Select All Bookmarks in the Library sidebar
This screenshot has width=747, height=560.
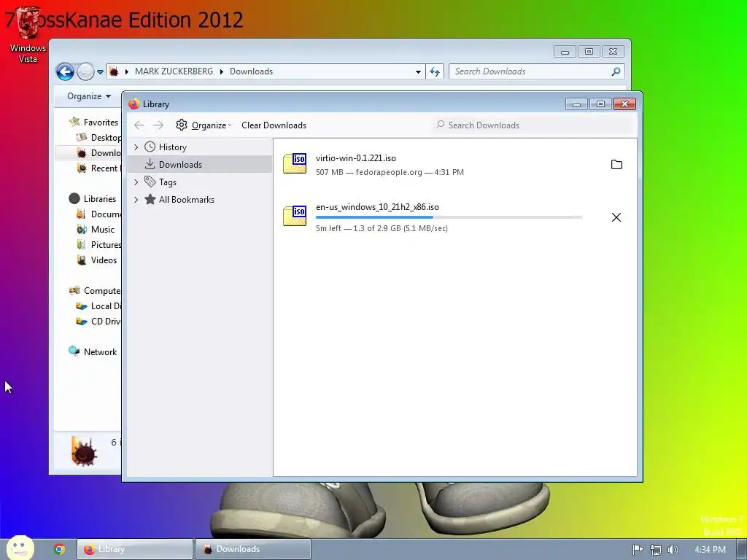(x=187, y=200)
